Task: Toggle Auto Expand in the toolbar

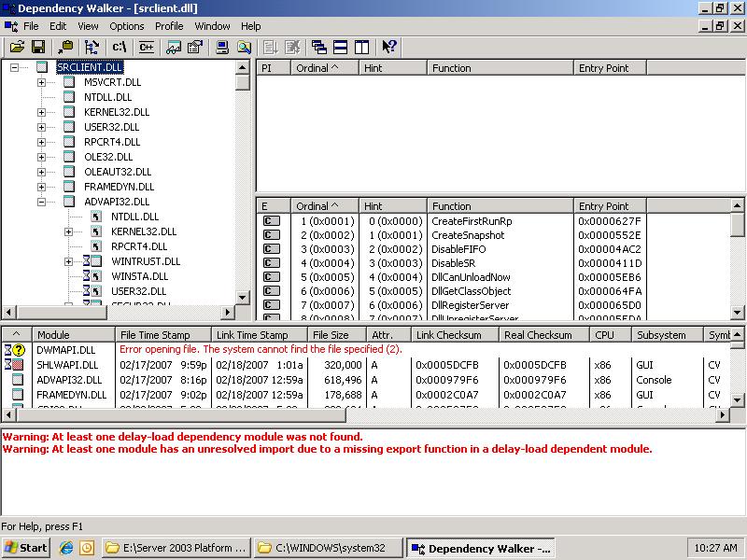Action: click(92, 47)
